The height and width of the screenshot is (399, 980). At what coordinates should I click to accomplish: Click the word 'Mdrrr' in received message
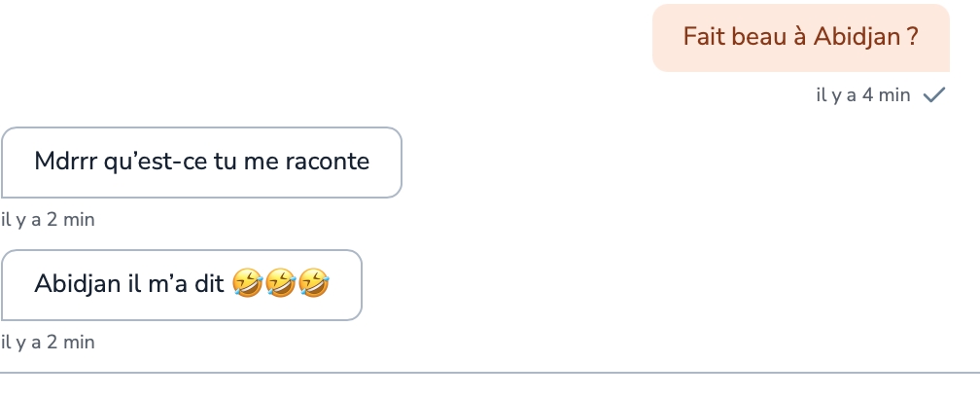tap(66, 162)
